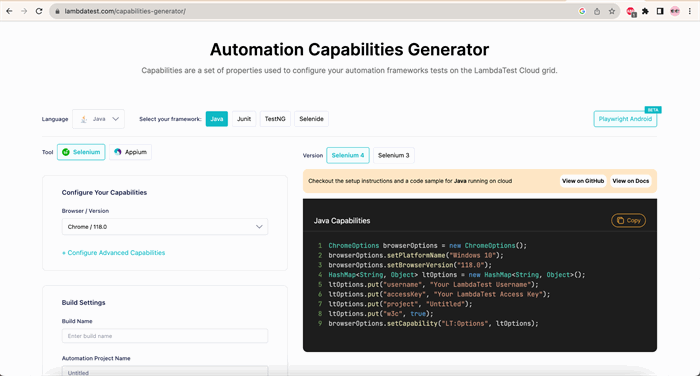Copy the Java Capabilities code
The height and width of the screenshot is (376, 700).
(x=628, y=220)
